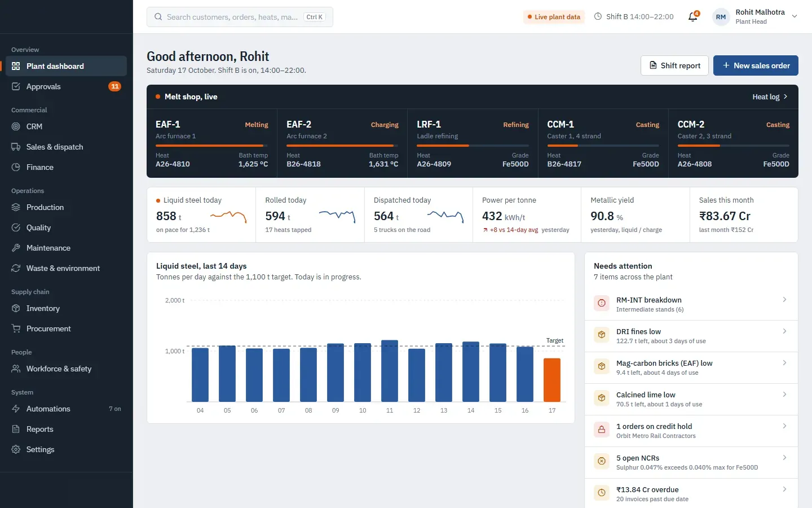Expand the Mag-carbon bricks low chevron

click(x=784, y=363)
